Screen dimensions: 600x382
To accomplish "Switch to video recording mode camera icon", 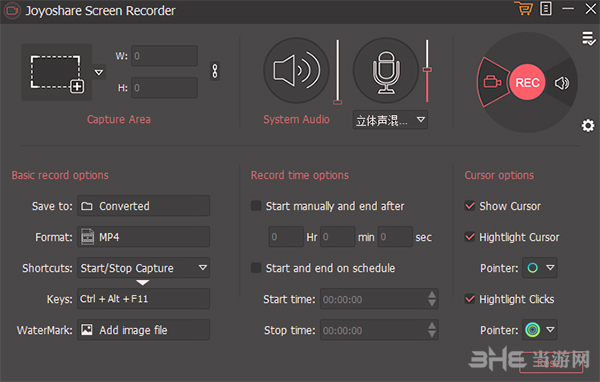I will point(492,82).
